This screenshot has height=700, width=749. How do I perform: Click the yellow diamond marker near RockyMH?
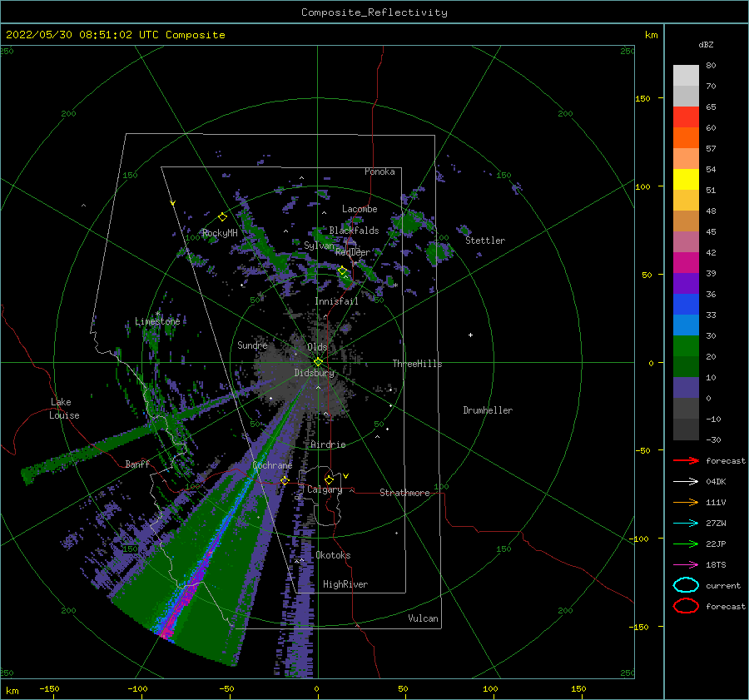point(222,217)
